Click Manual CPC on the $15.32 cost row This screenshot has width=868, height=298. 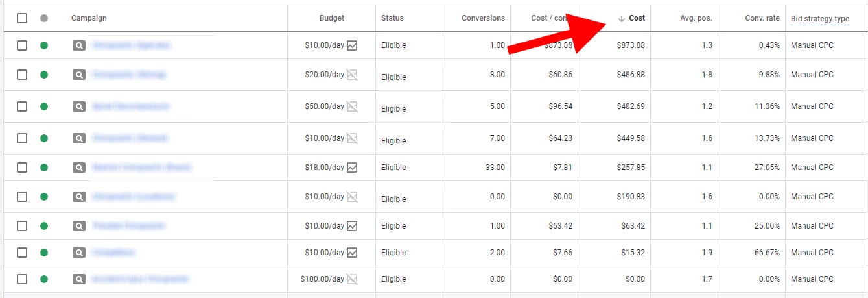pyautogui.click(x=812, y=253)
